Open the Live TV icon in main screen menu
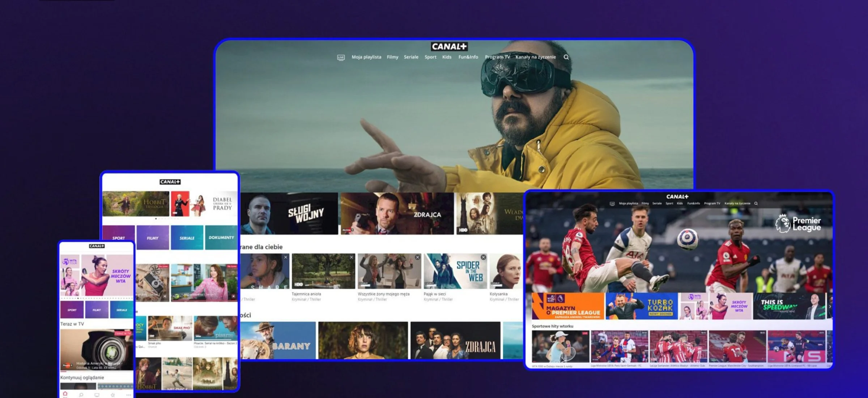The height and width of the screenshot is (398, 868). click(341, 57)
